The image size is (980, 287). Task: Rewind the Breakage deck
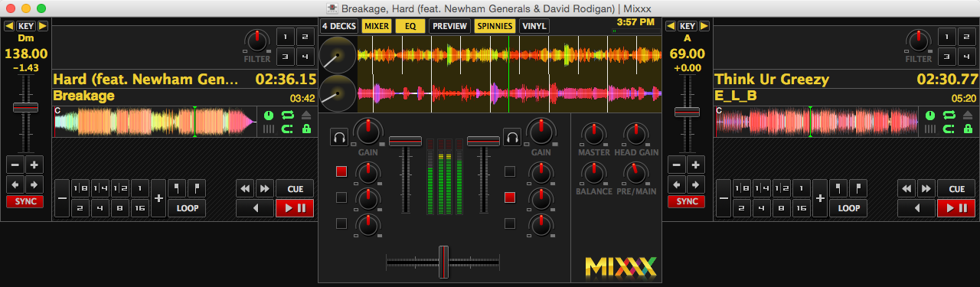pyautogui.click(x=245, y=188)
